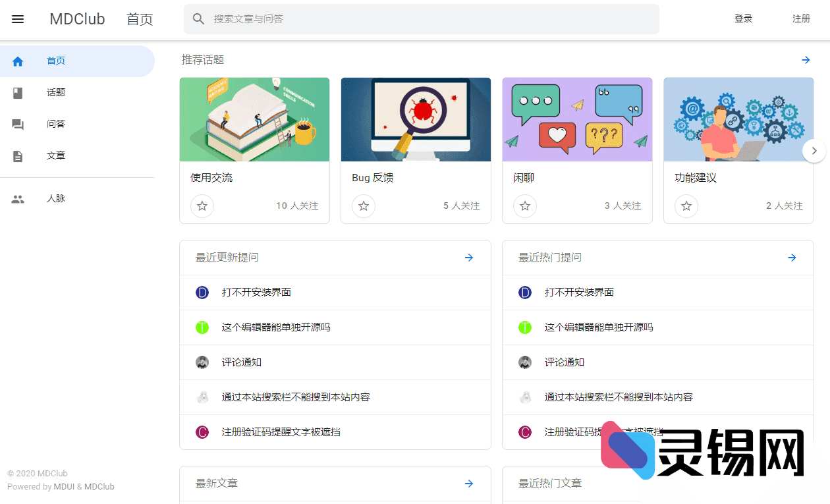Open more recent questions via 最近更新提问 arrow
This screenshot has width=830, height=504.
click(468, 258)
